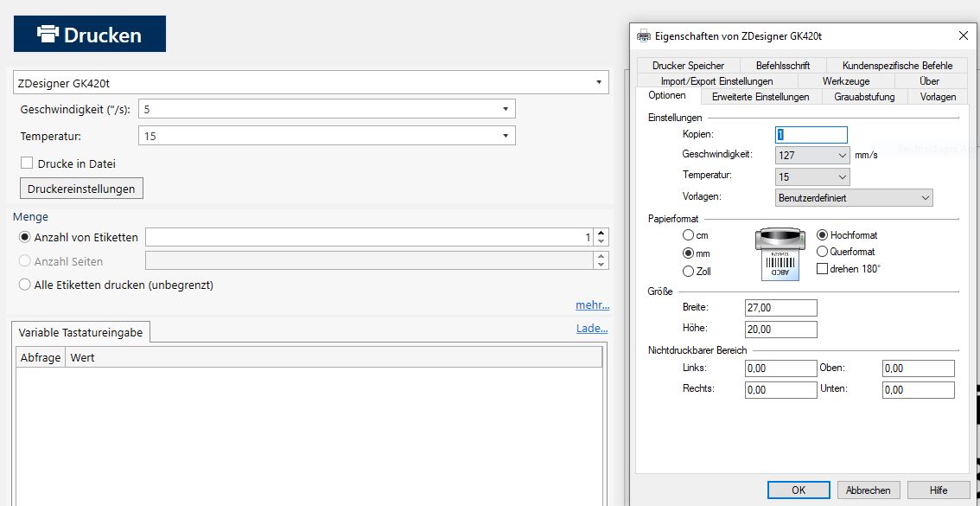Click the Abbrechen button
The image size is (980, 506).
point(869,490)
